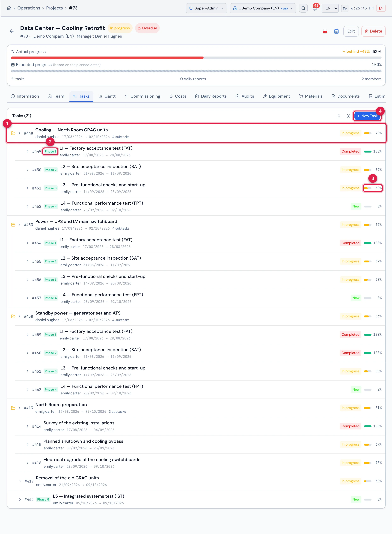Open "Standby power — generator set and ATS"

(x=78, y=313)
